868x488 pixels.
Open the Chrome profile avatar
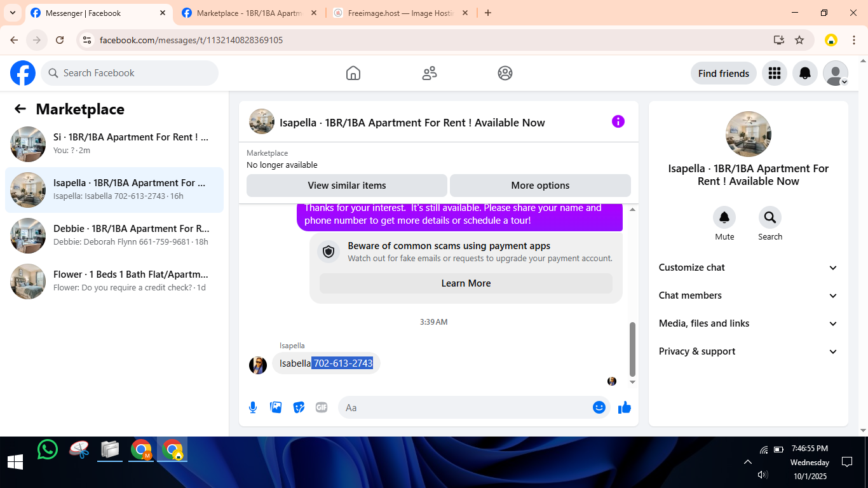click(831, 40)
